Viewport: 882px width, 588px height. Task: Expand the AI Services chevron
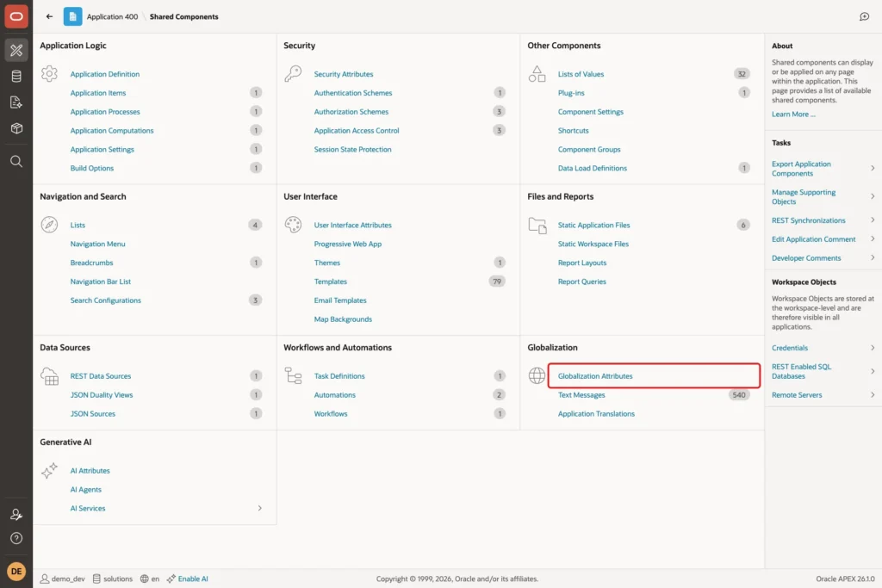(259, 508)
